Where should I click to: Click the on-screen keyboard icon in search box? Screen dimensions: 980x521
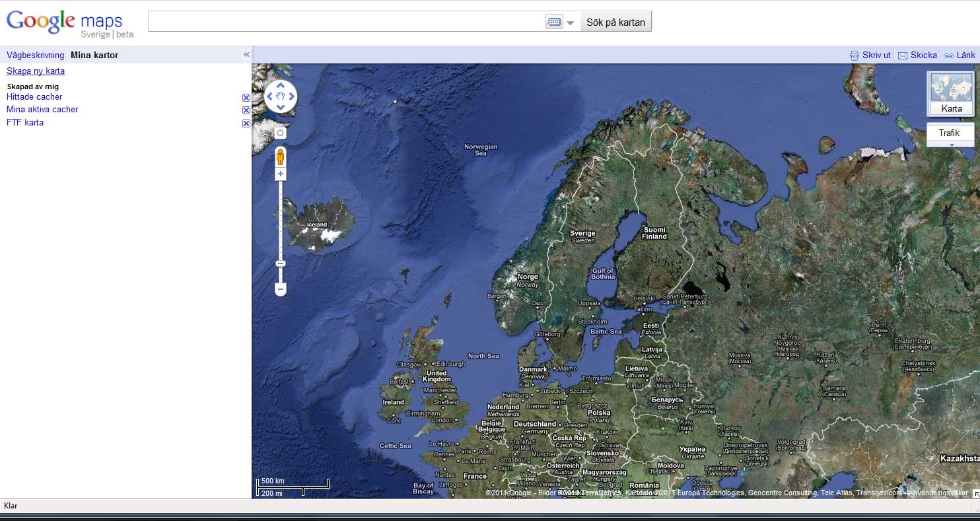[x=554, y=22]
